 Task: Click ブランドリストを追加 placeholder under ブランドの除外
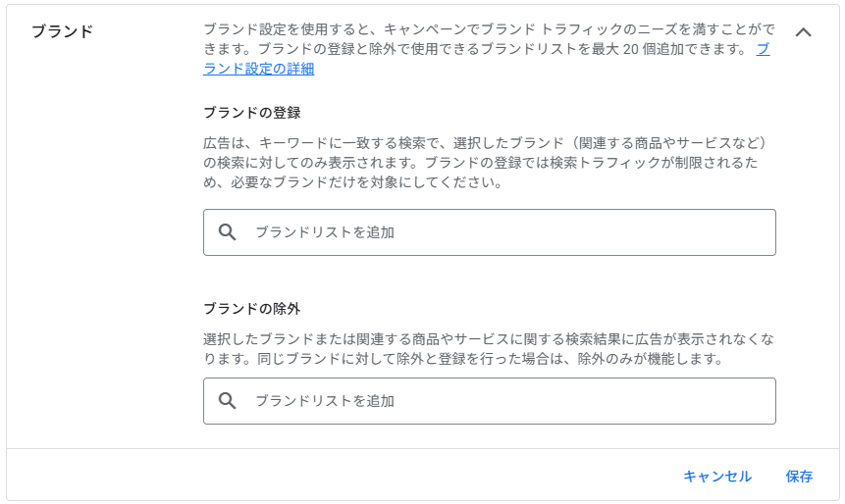(325, 401)
